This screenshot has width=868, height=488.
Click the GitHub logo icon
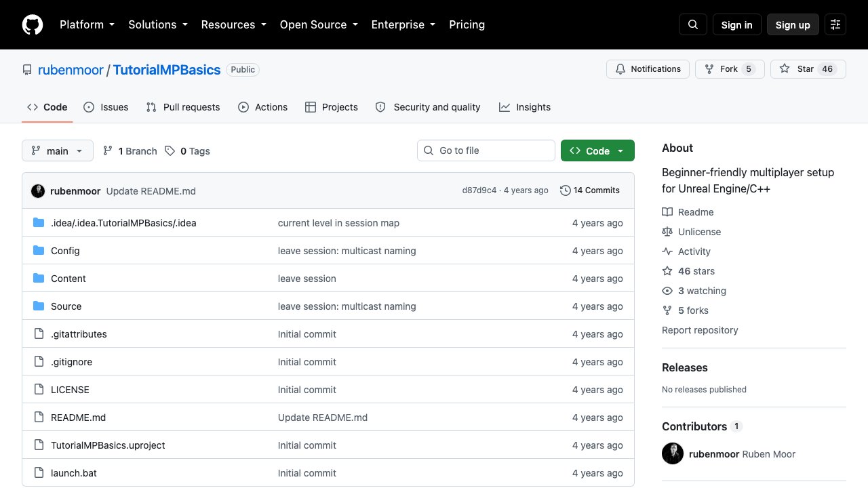(x=33, y=24)
